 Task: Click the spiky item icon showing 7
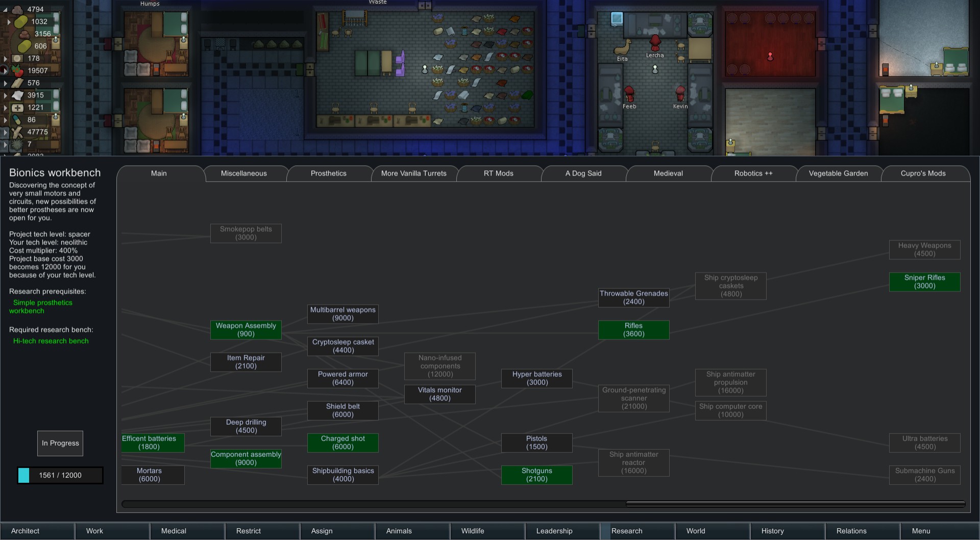pyautogui.click(x=17, y=144)
